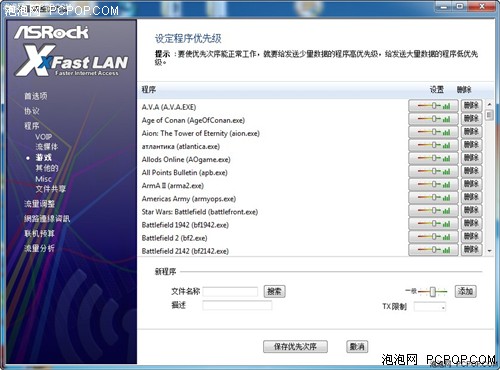Open the 流量分析 sidebar section

coord(39,248)
